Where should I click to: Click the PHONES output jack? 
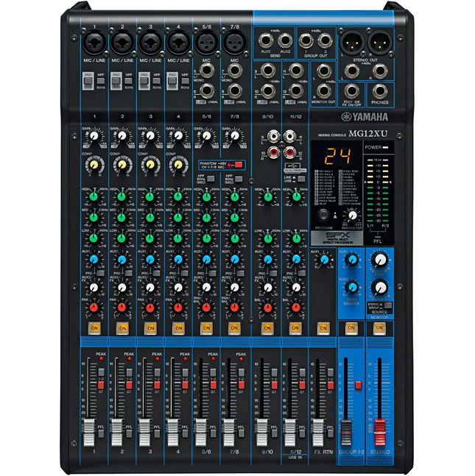click(380, 90)
